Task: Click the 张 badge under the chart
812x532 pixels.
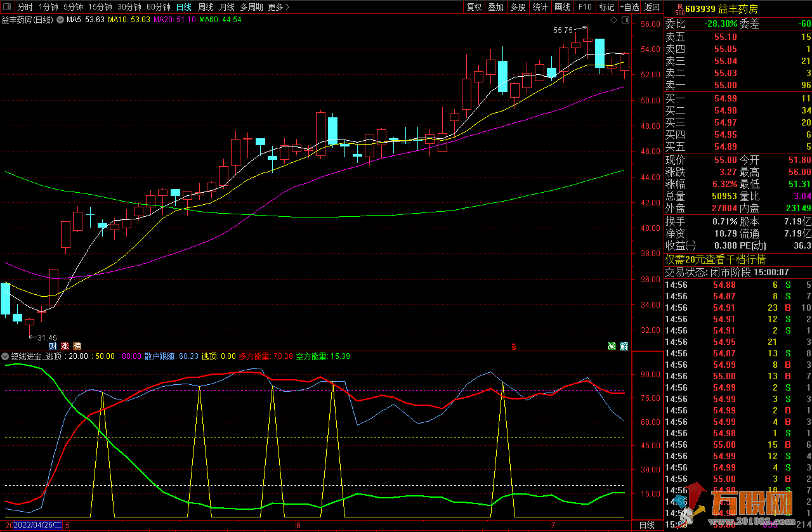Action: point(65,346)
